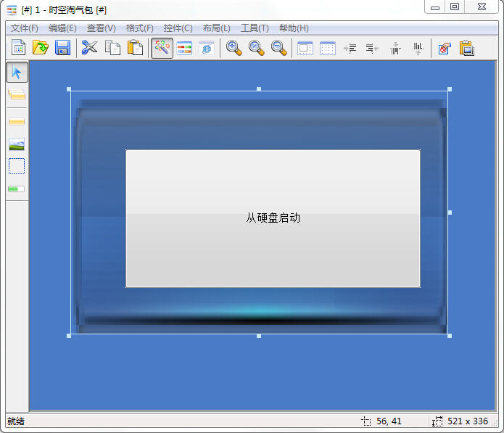Image resolution: width=504 pixels, height=433 pixels.
Task: Click the size dimension status icon
Action: tap(437, 421)
